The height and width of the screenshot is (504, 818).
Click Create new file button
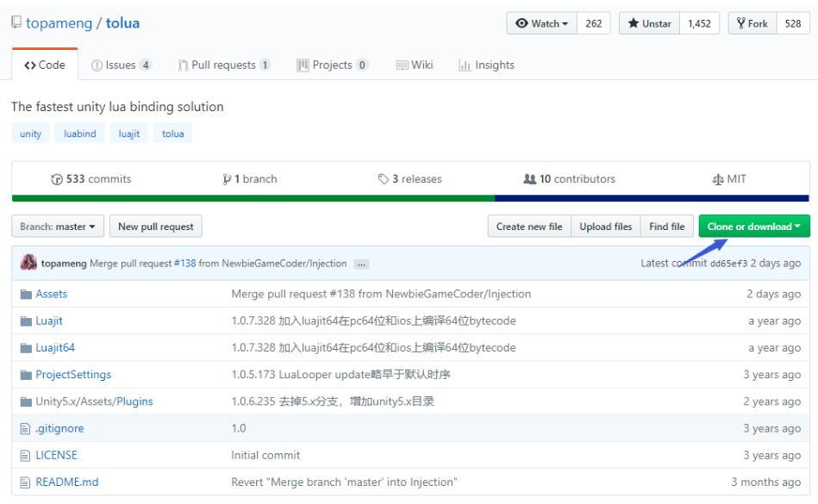tap(529, 227)
